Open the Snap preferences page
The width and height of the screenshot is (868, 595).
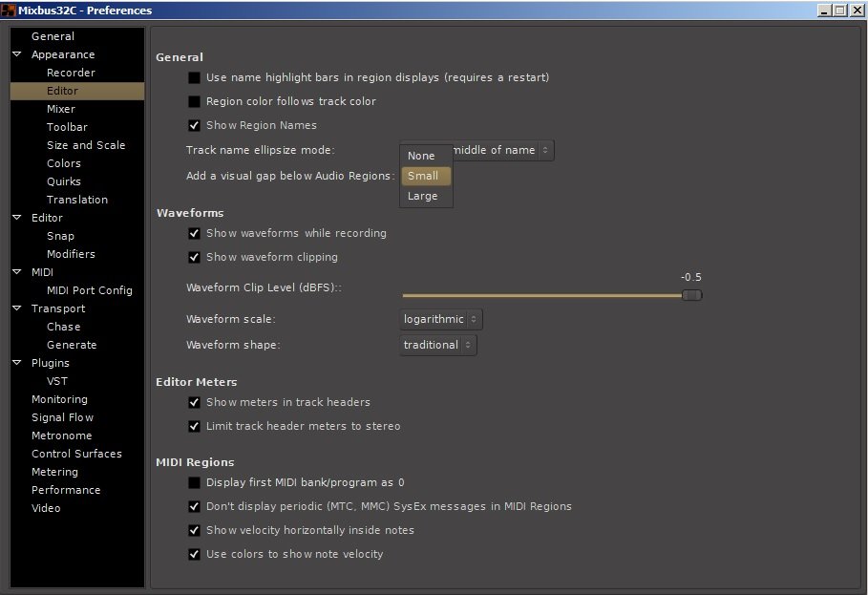[60, 236]
